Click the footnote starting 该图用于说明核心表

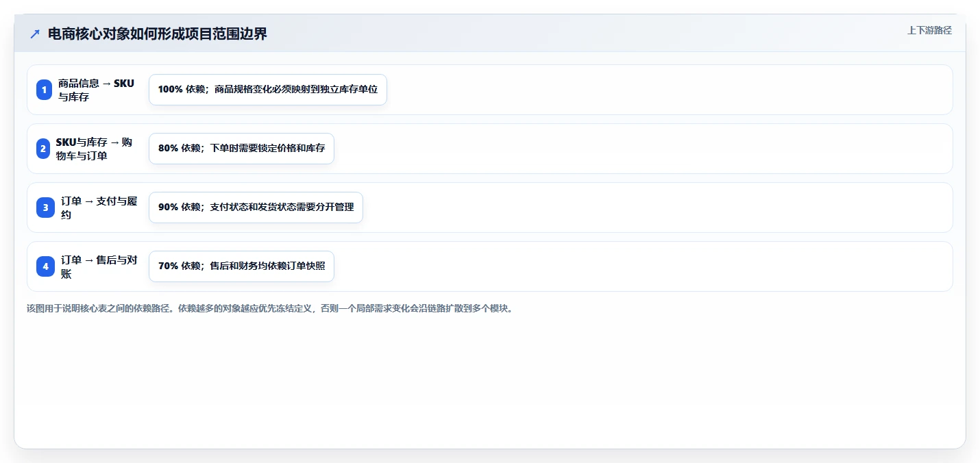click(269, 308)
